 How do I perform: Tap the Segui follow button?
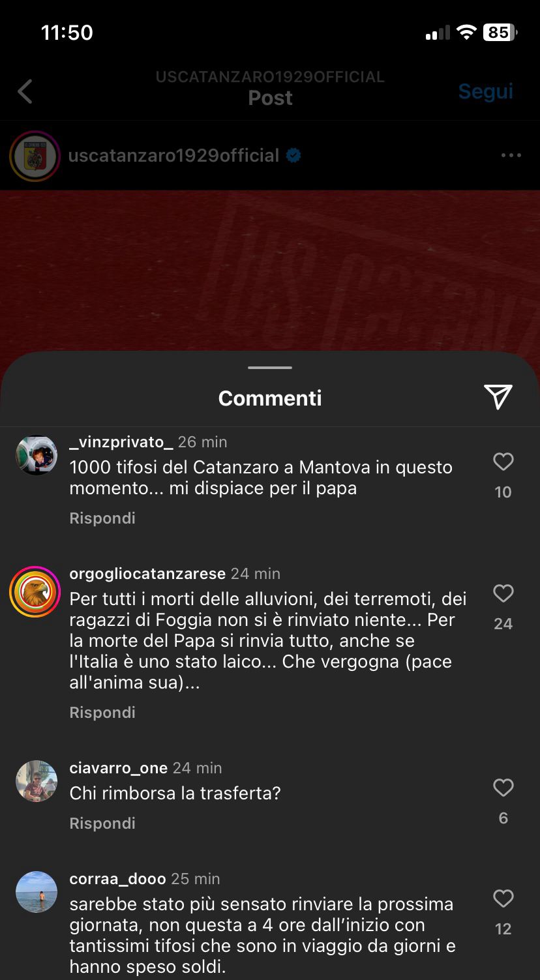point(485,91)
